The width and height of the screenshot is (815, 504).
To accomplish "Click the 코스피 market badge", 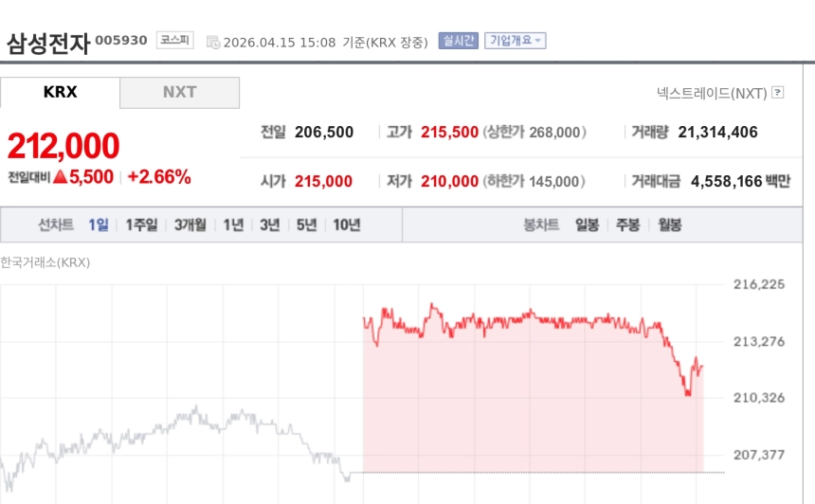I will 174,40.
